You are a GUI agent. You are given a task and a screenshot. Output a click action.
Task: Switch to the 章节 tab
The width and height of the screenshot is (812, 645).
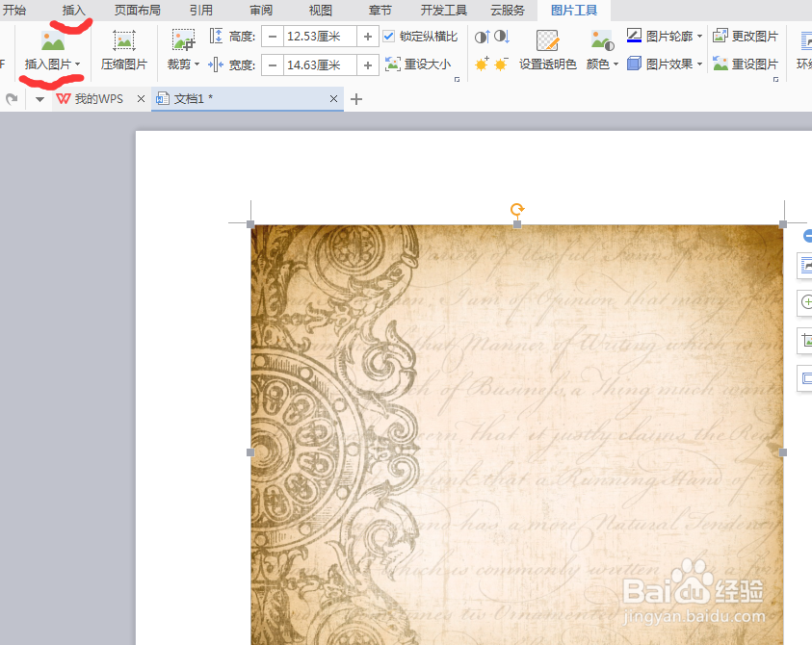(x=380, y=10)
